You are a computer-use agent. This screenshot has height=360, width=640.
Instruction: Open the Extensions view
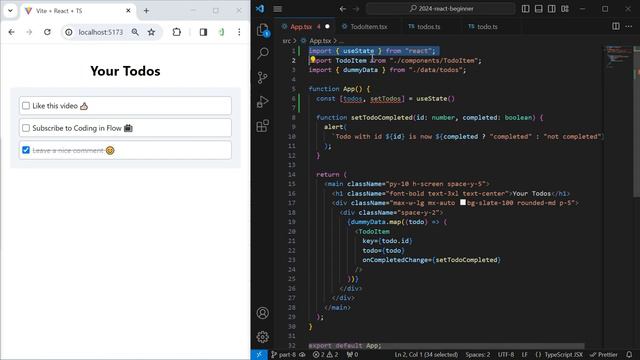click(x=263, y=125)
